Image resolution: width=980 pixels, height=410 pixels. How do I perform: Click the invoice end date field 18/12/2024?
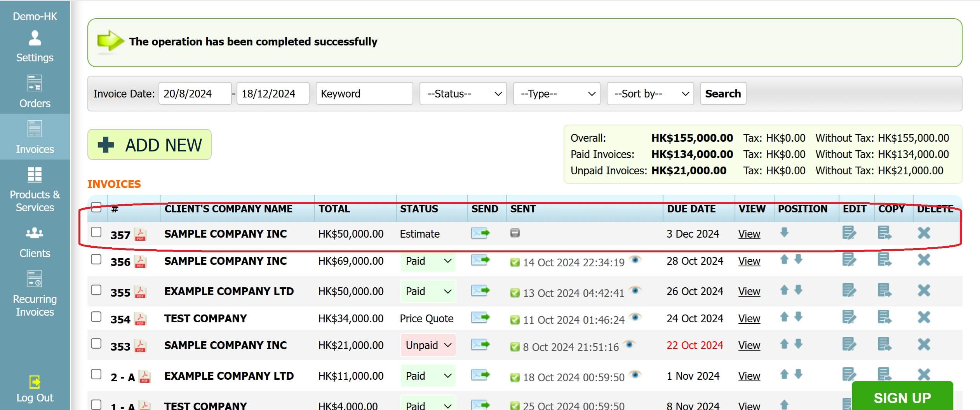273,94
